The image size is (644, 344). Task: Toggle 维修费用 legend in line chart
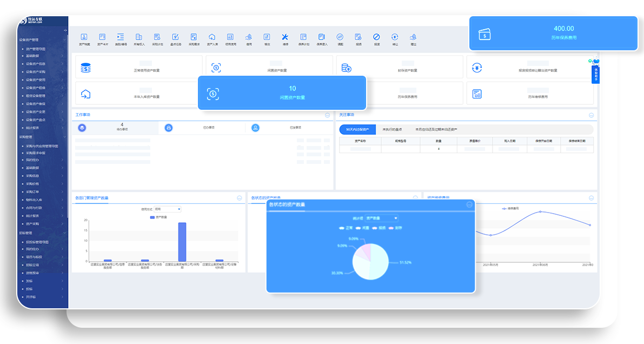point(510,208)
